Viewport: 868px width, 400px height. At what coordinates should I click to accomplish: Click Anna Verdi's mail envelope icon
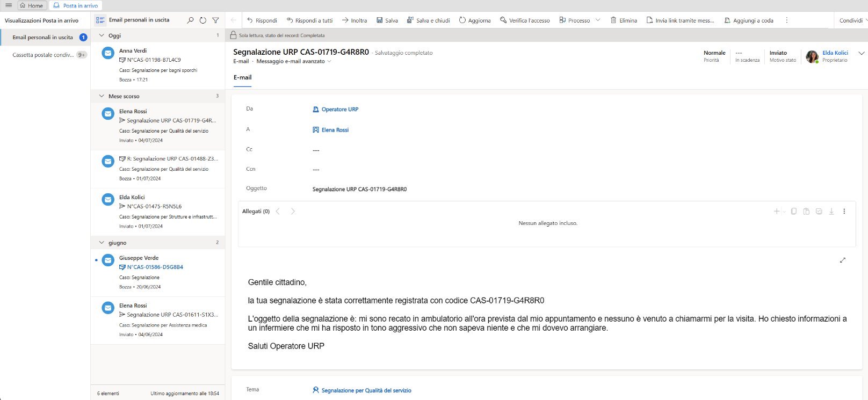[108, 53]
